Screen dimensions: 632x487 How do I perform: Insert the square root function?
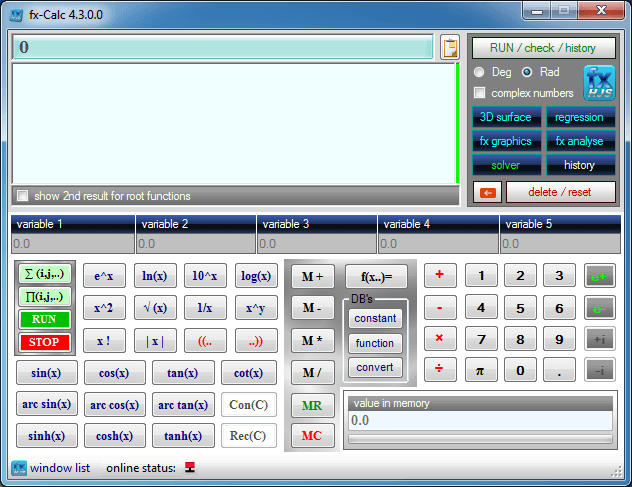tap(155, 308)
